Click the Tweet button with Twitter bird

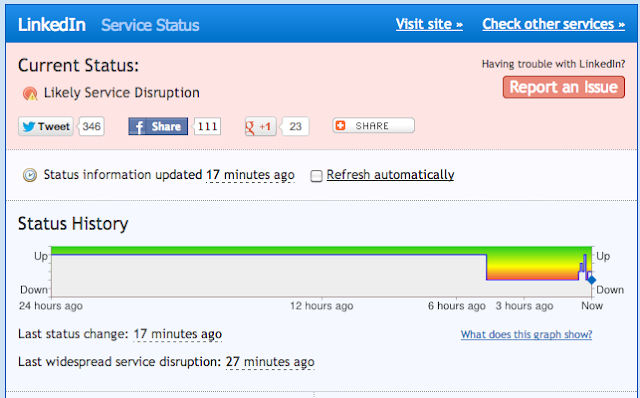[x=46, y=127]
